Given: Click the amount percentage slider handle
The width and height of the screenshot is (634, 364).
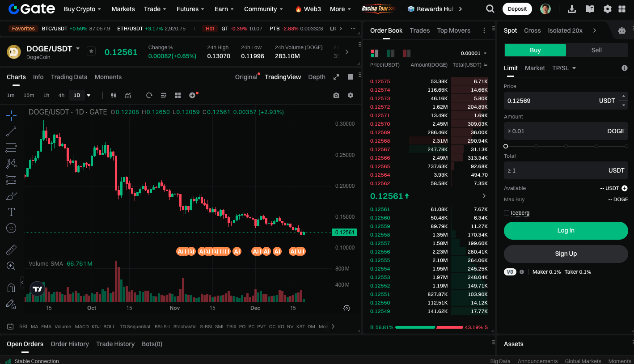Looking at the screenshot, I should (x=506, y=146).
